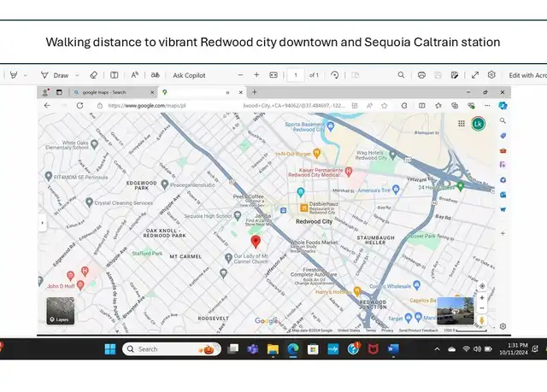
Task: Open Microsoft Word from taskbar
Action: (x=393, y=348)
